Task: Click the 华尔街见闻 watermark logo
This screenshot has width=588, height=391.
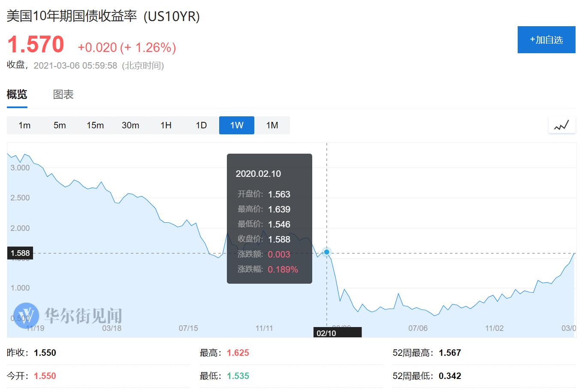Action: pos(68,315)
